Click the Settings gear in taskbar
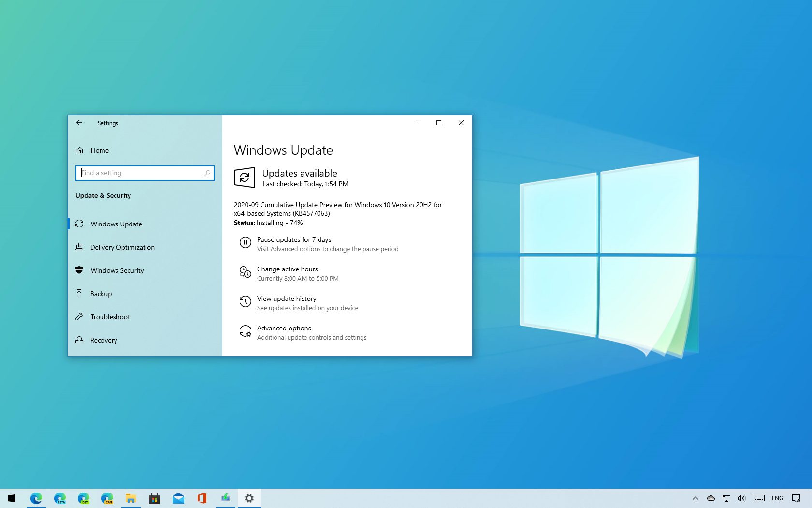Screen dimensions: 812x508 [x=249, y=498]
